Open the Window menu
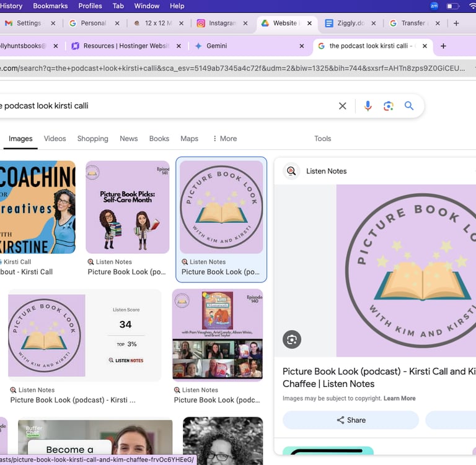The width and height of the screenshot is (476, 465). [147, 6]
